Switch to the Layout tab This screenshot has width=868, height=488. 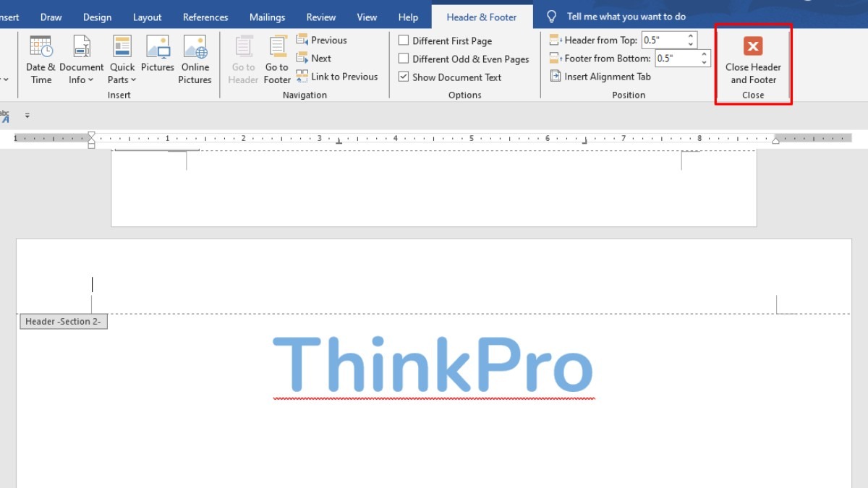click(148, 17)
